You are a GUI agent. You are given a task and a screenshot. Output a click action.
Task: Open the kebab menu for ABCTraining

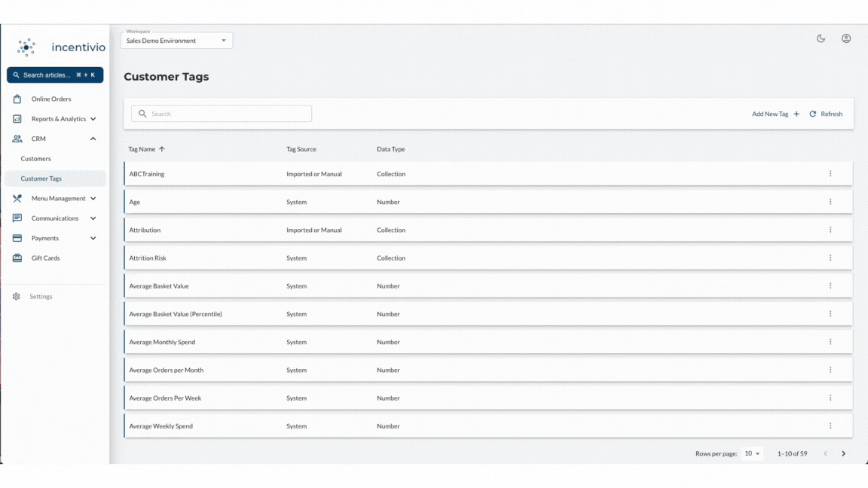point(831,173)
